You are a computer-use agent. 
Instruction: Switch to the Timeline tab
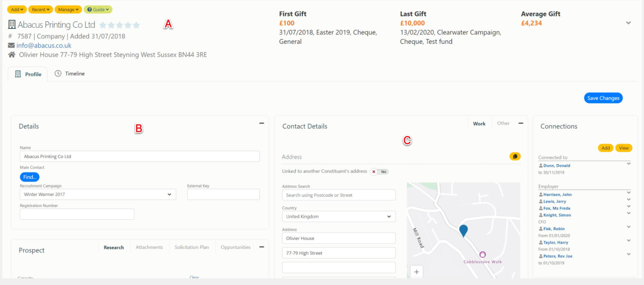(x=70, y=73)
